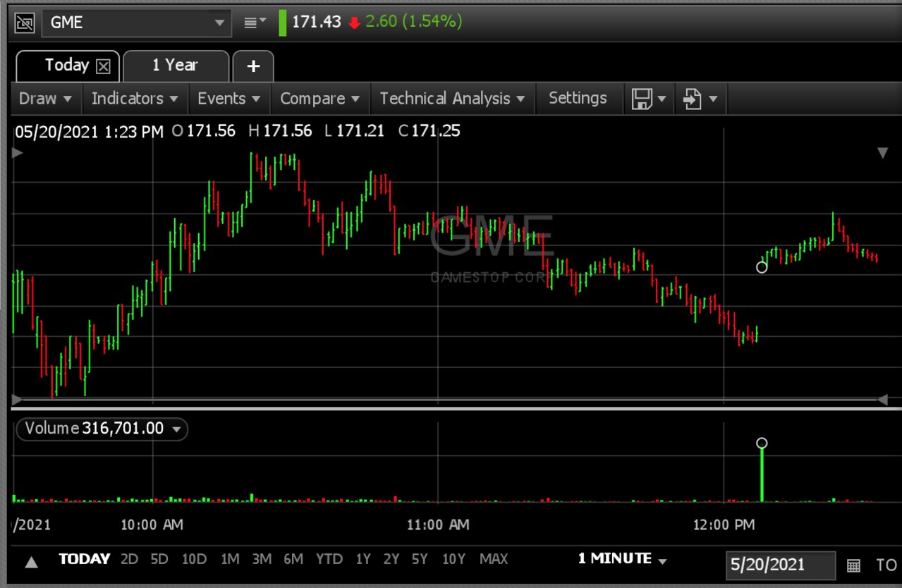Select the 1Y time range

click(x=362, y=559)
